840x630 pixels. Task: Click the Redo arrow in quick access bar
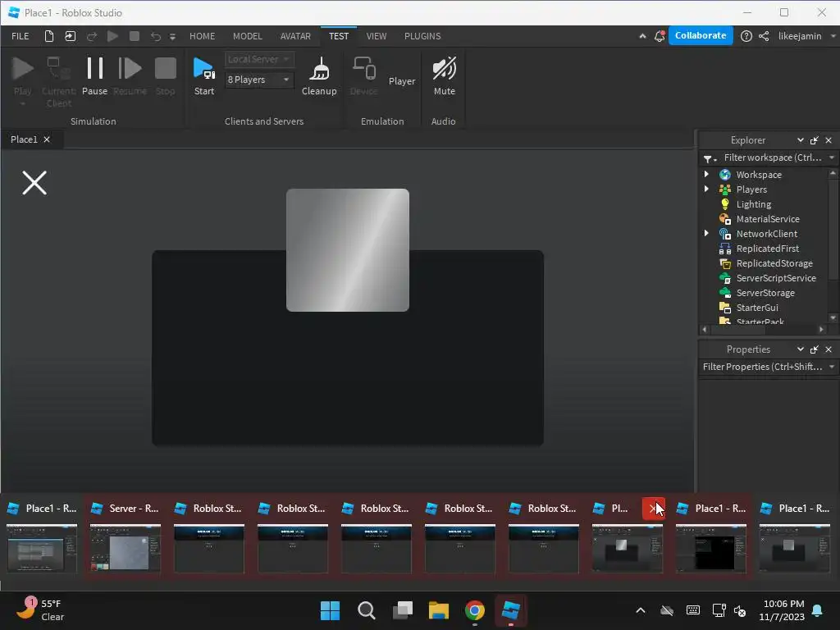[x=92, y=36]
